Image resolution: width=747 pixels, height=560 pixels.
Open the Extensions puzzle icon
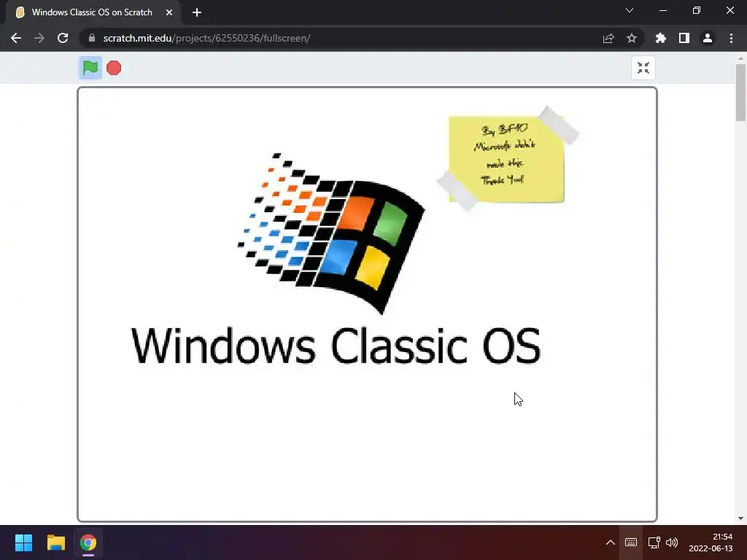(661, 38)
